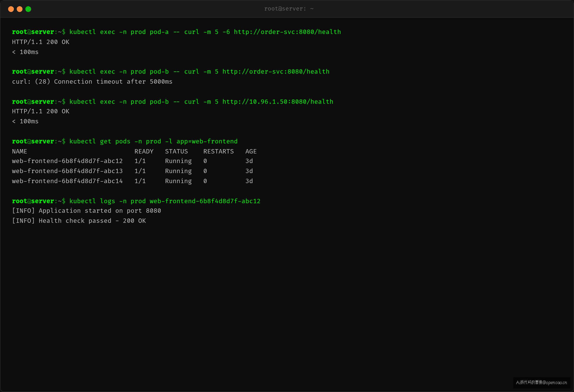Click the orange minimize window button
The image size is (574, 392).
(20, 9)
